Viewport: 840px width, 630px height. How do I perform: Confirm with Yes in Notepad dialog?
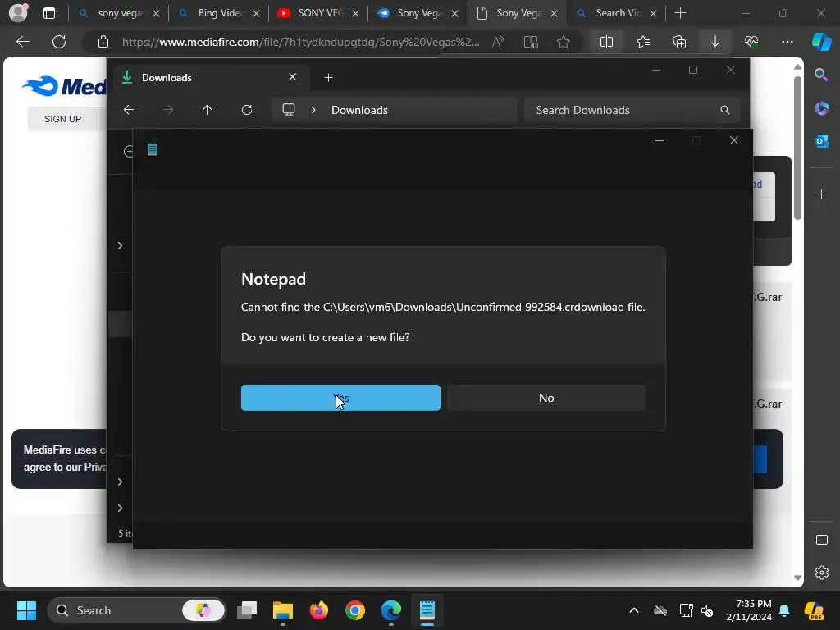click(x=340, y=398)
